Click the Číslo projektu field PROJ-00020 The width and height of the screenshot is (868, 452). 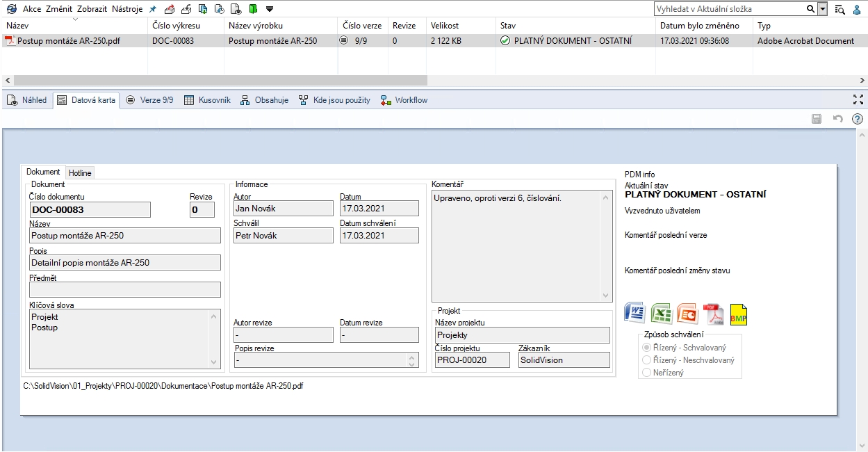[473, 360]
